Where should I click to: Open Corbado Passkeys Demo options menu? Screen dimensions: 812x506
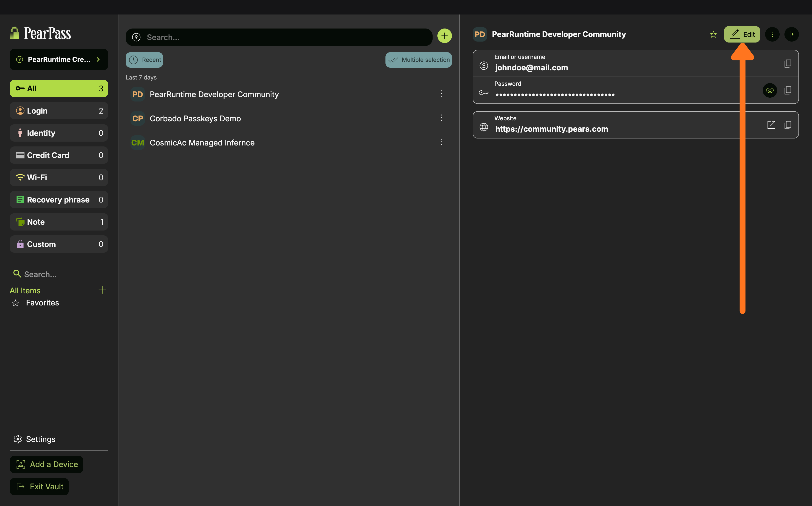[x=441, y=118]
